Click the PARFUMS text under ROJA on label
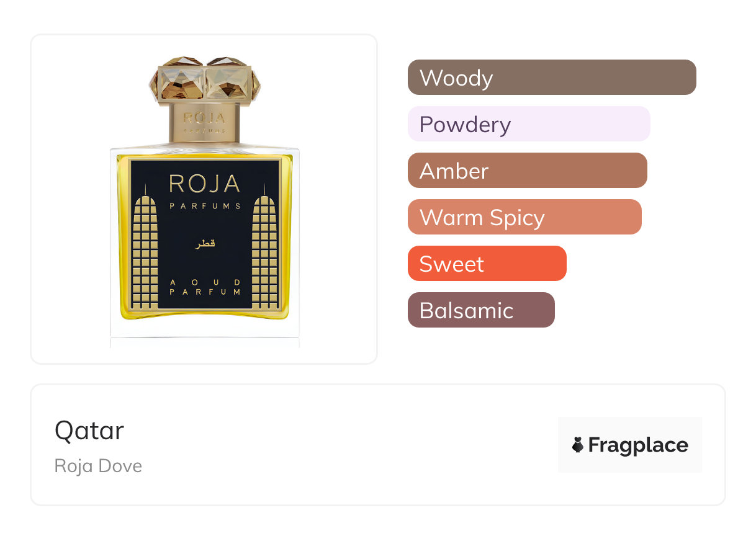 click(x=205, y=206)
